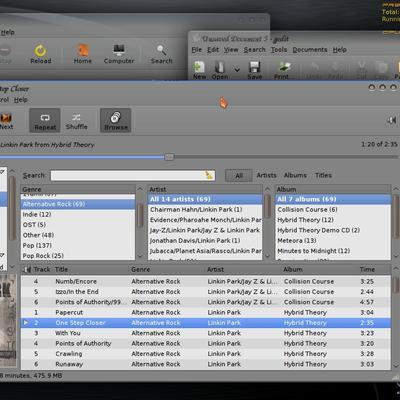Open recent files dropdown arrow in gedit
This screenshot has height=400, width=400.
[237, 70]
